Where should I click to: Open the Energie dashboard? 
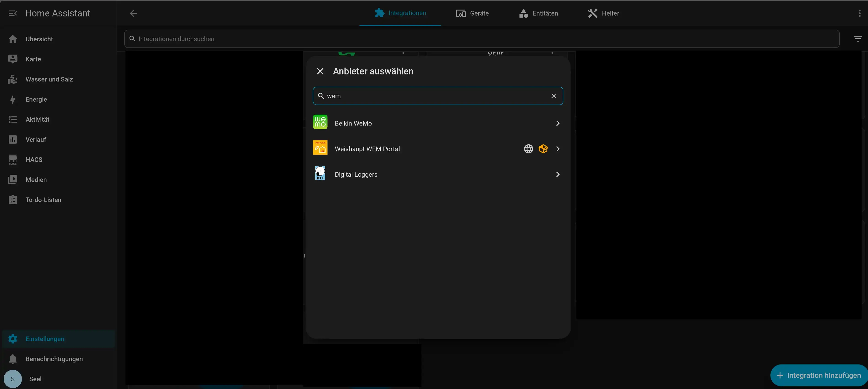point(59,99)
